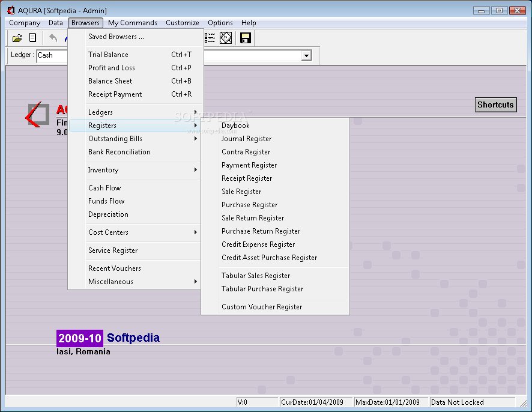Click the Softpedia company name text
Screen dimensions: 532x412
tap(133, 338)
